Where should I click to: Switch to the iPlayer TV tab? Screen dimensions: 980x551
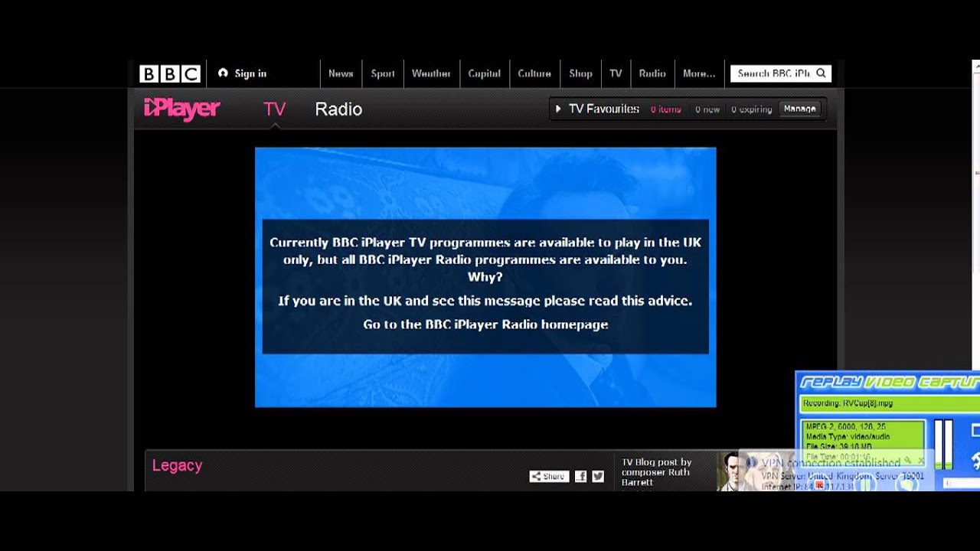tap(274, 109)
